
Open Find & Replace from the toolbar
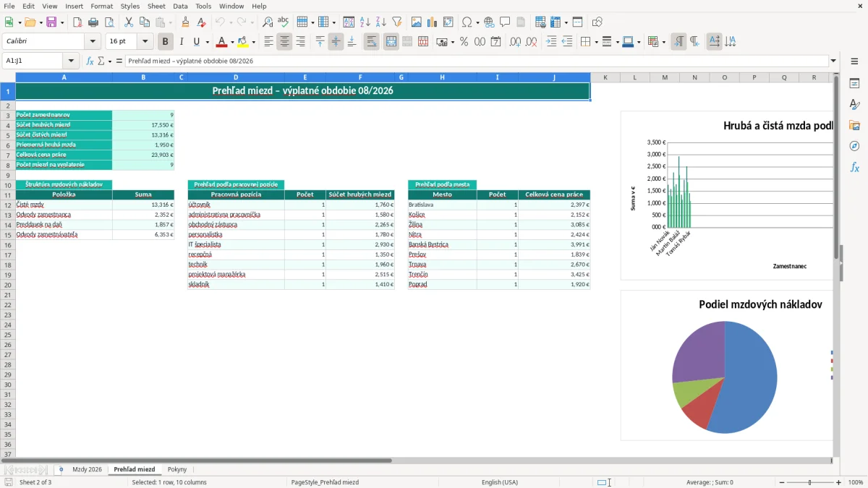(x=268, y=22)
